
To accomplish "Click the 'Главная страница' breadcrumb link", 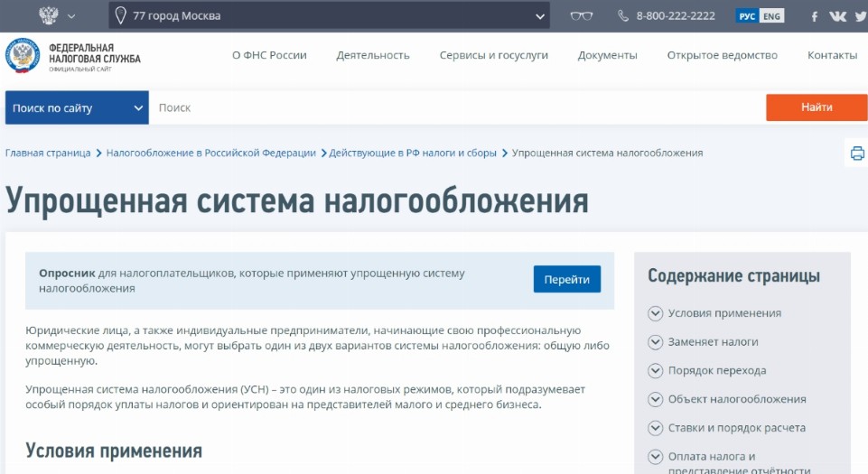I will click(48, 153).
